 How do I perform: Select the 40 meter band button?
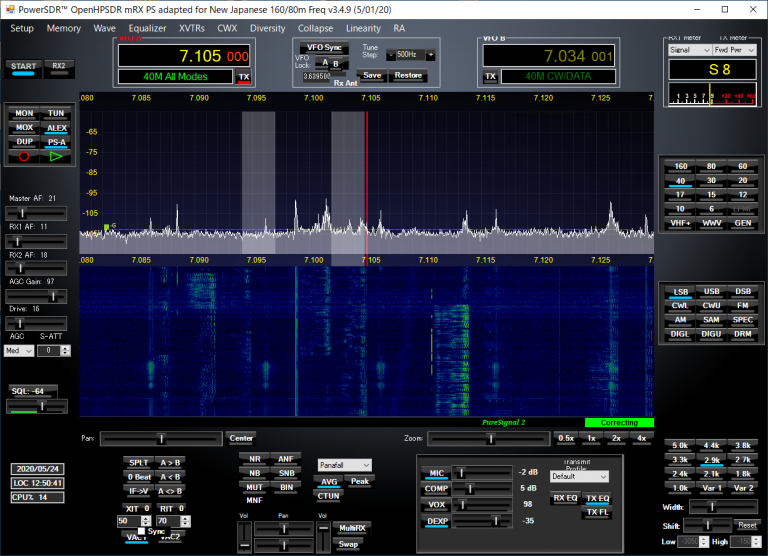680,181
